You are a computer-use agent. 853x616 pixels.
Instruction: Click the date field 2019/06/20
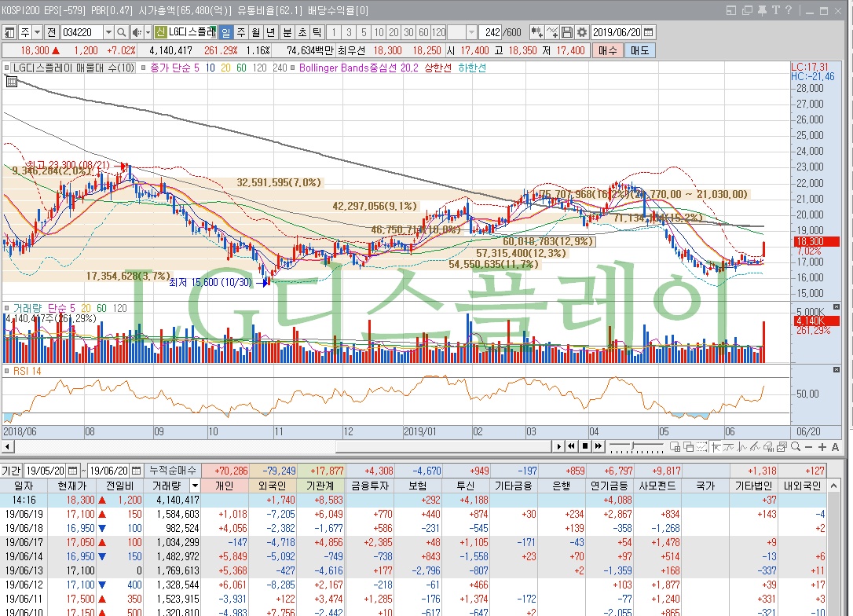pos(617,33)
